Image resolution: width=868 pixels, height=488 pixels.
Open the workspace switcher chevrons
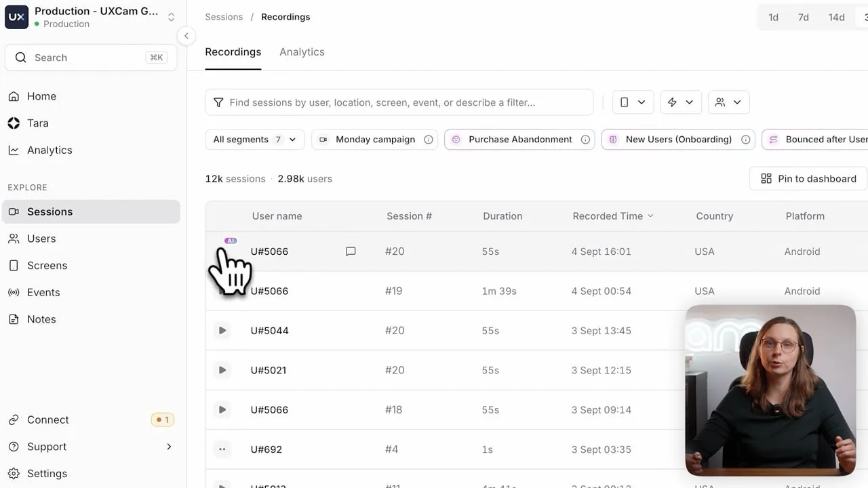click(x=172, y=17)
